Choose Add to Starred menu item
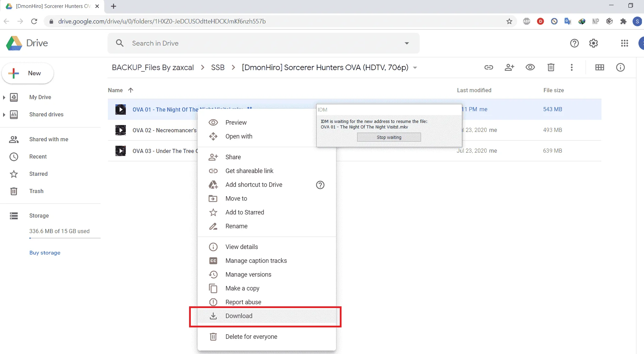This screenshot has height=354, width=644. [267, 212]
